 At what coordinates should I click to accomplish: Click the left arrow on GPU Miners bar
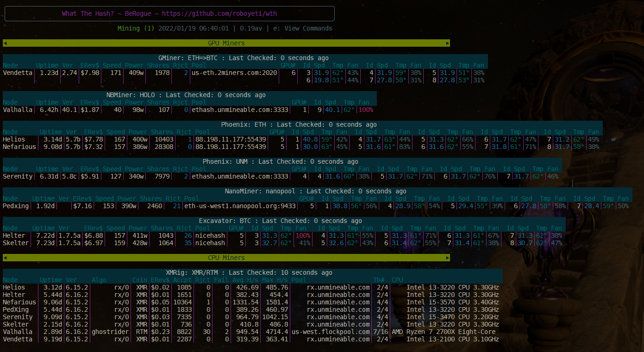tap(5, 43)
